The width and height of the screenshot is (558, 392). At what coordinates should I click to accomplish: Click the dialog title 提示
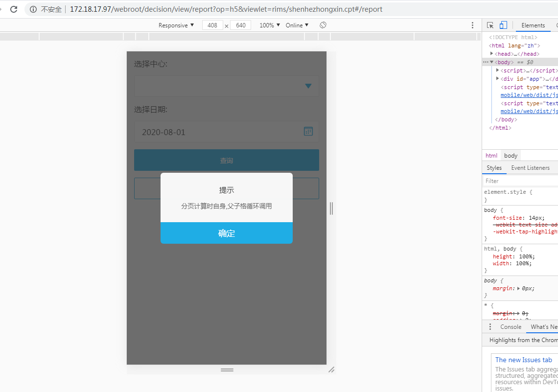[227, 190]
